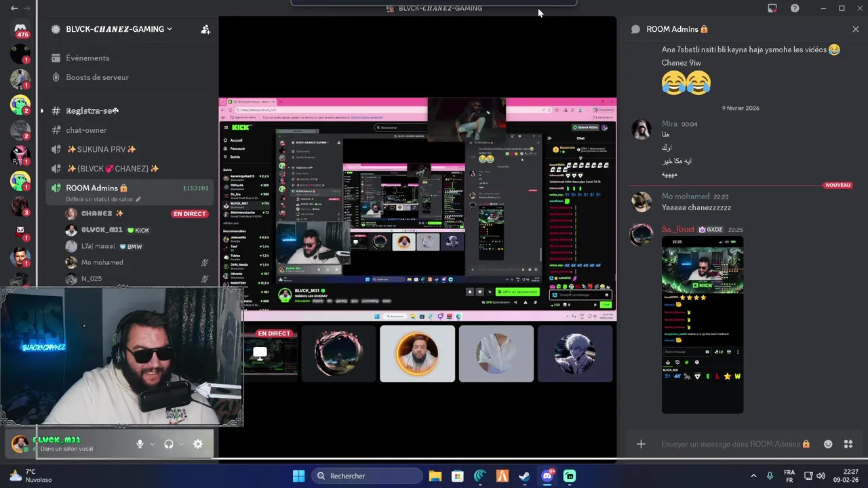Click Mo mohamed username in chat

(686, 197)
